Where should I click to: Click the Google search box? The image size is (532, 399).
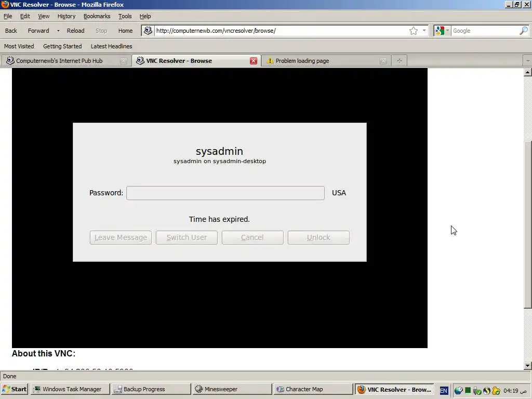(x=485, y=31)
